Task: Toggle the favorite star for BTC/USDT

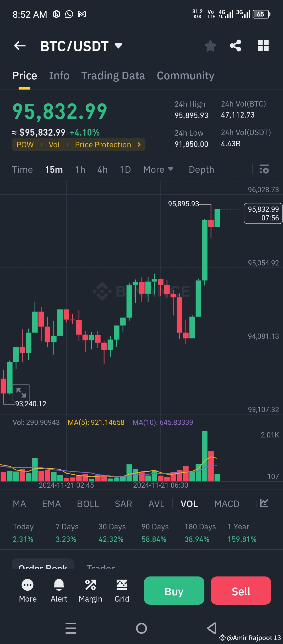Action: point(210,46)
